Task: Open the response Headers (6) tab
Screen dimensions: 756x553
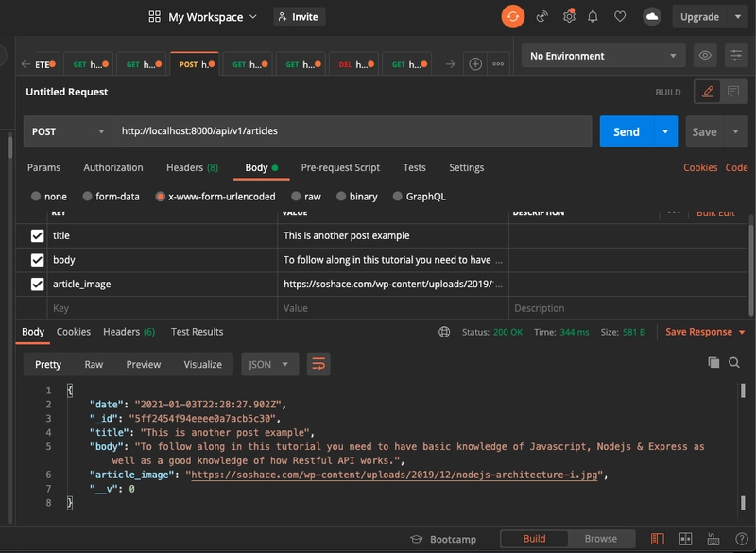Action: pos(129,332)
